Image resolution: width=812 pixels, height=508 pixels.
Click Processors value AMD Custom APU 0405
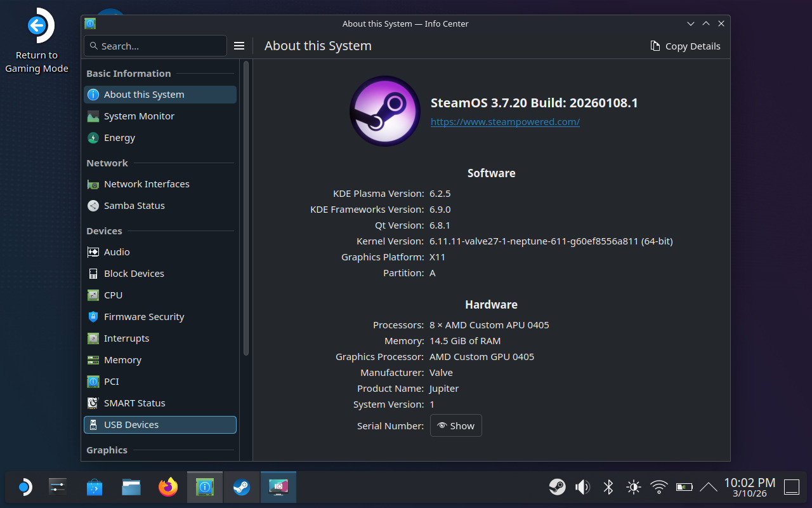click(x=489, y=325)
